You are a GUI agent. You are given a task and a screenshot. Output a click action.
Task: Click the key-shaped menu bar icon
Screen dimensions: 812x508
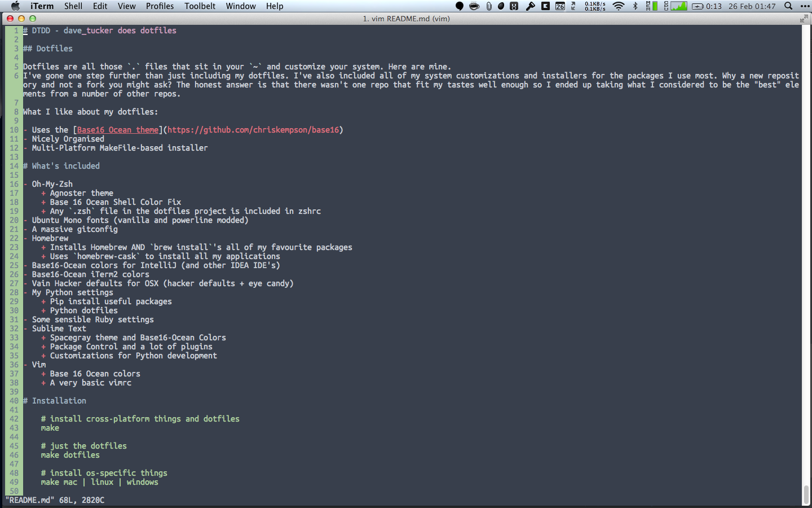click(530, 6)
